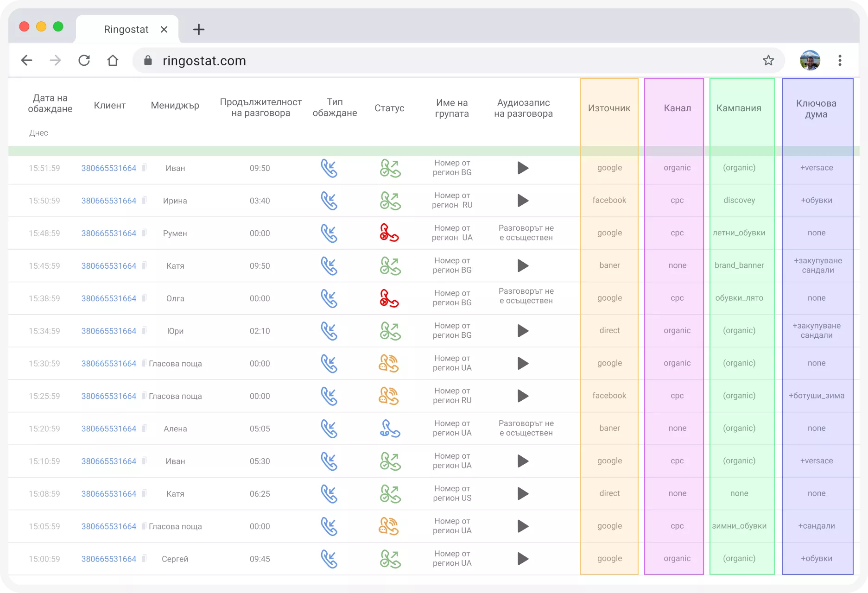Click the ringostat.com address bar
This screenshot has width=868, height=593.
(459, 60)
